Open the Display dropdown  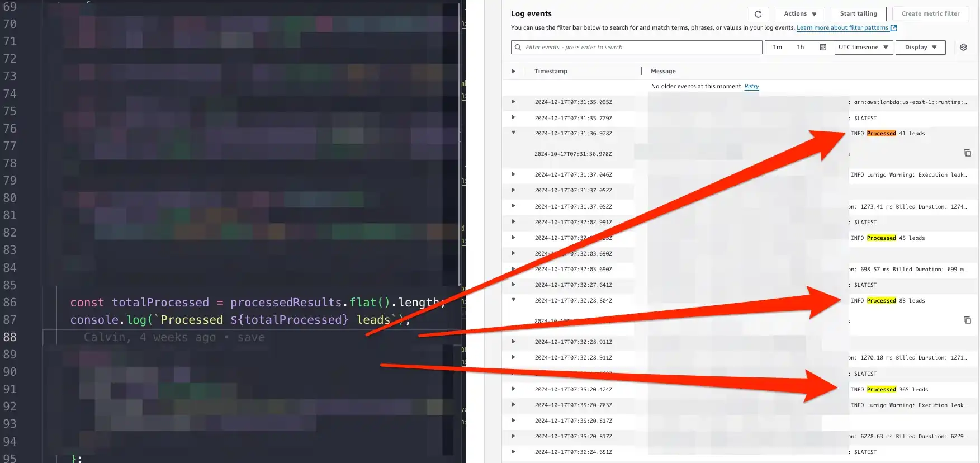click(920, 48)
